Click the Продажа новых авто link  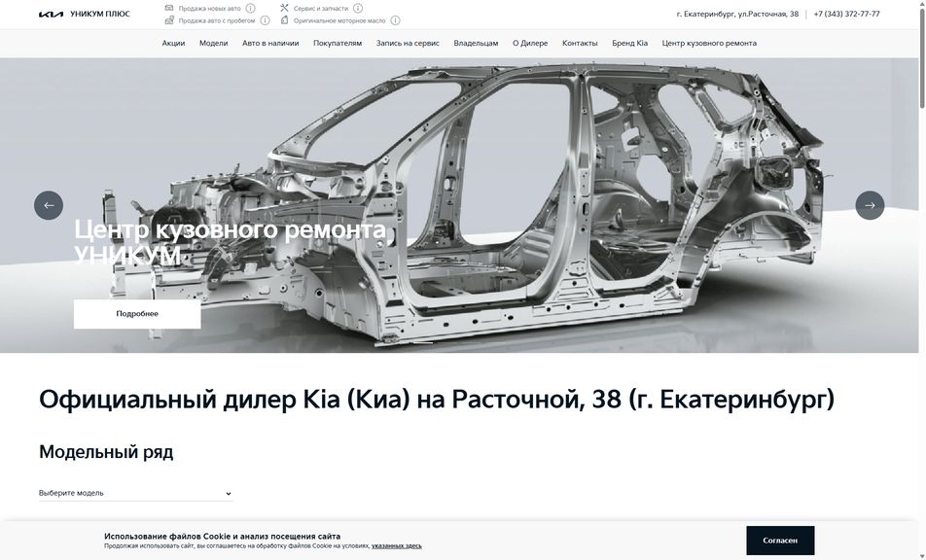point(210,8)
